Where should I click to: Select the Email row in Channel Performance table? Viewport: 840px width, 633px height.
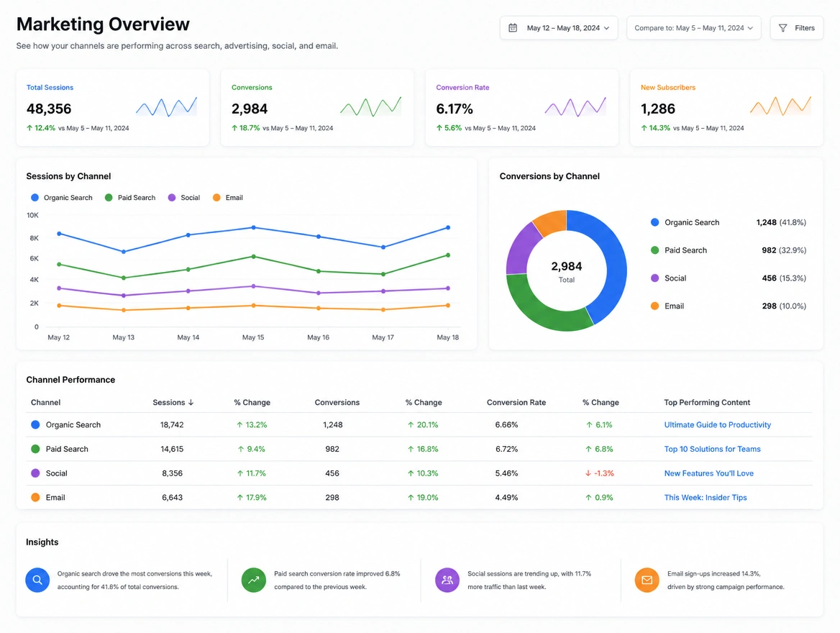[419, 497]
